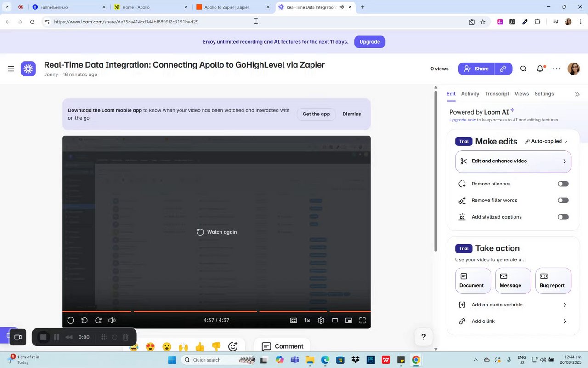Expand Add a link option
The image size is (588, 368).
pyautogui.click(x=513, y=321)
